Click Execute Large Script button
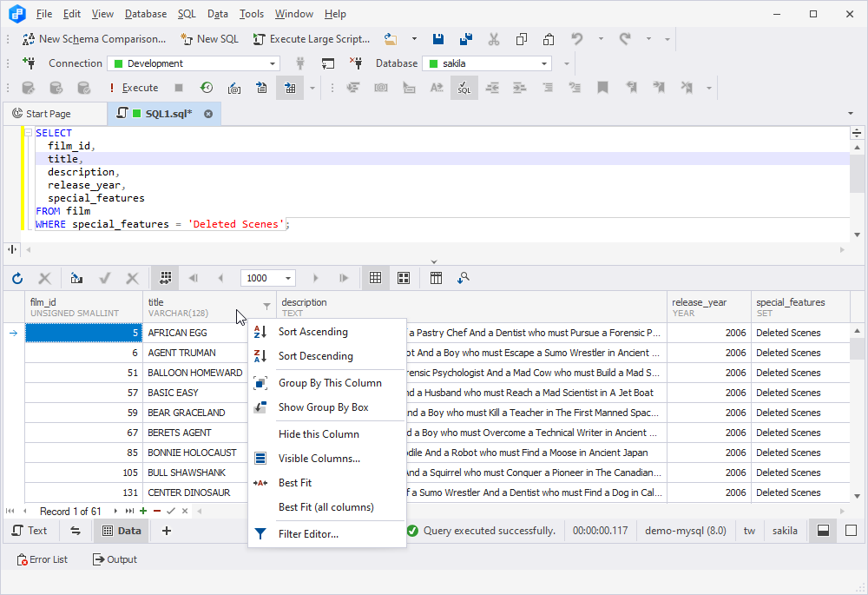868x595 pixels. click(311, 39)
